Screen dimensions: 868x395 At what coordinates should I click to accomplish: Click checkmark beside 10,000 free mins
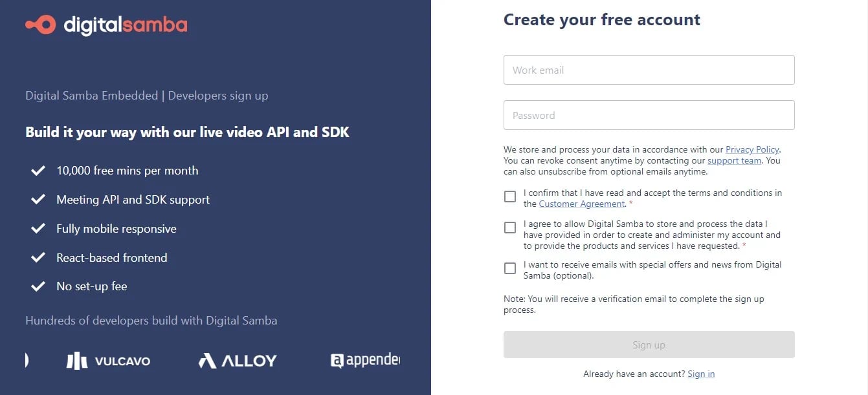coord(38,171)
